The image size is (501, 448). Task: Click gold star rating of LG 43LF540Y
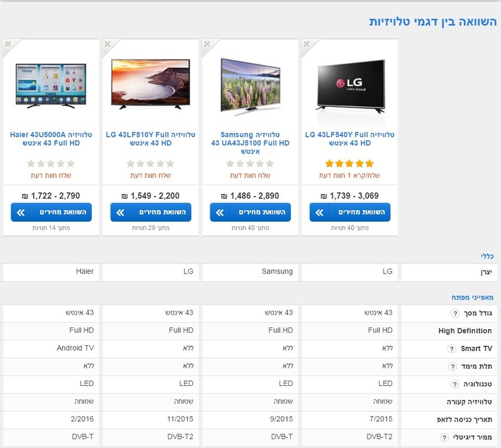point(349,164)
